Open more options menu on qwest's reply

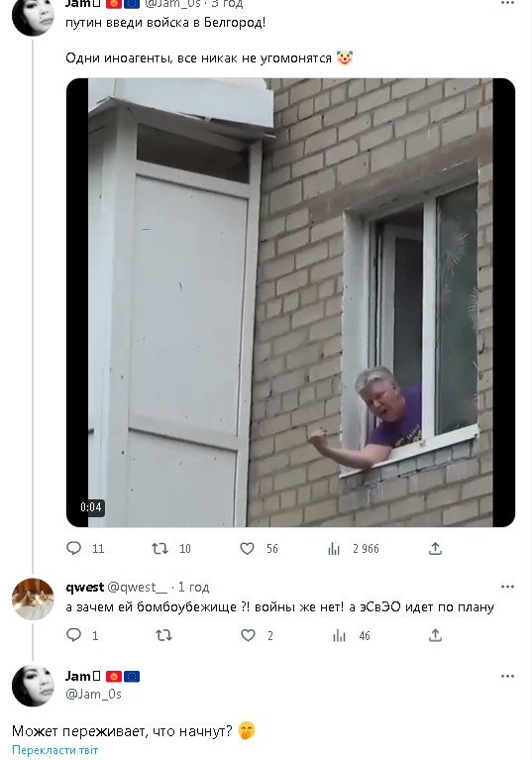507,587
